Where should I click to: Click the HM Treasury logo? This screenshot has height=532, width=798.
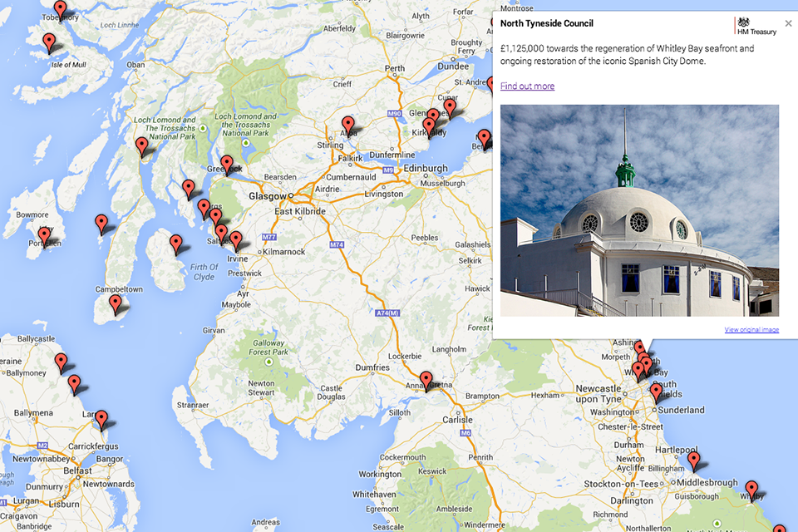756,26
